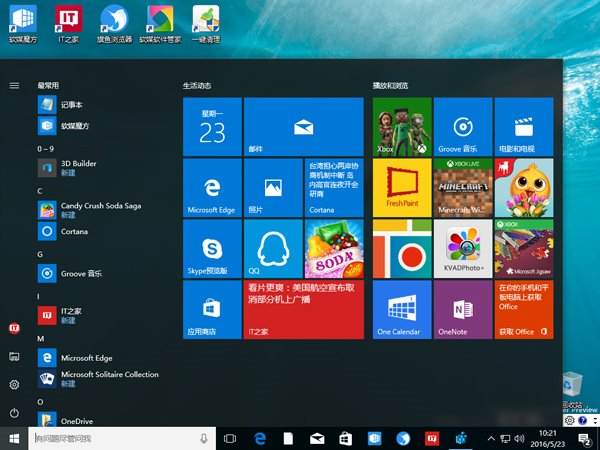The width and height of the screenshot is (600, 450).
Task: Click the Get Office (获取 Office) tile
Action: click(524, 309)
